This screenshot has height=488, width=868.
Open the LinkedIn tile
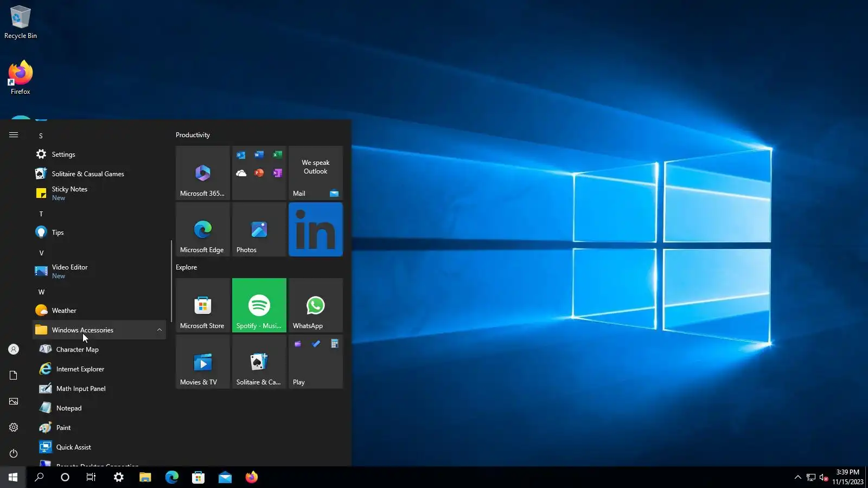click(316, 229)
